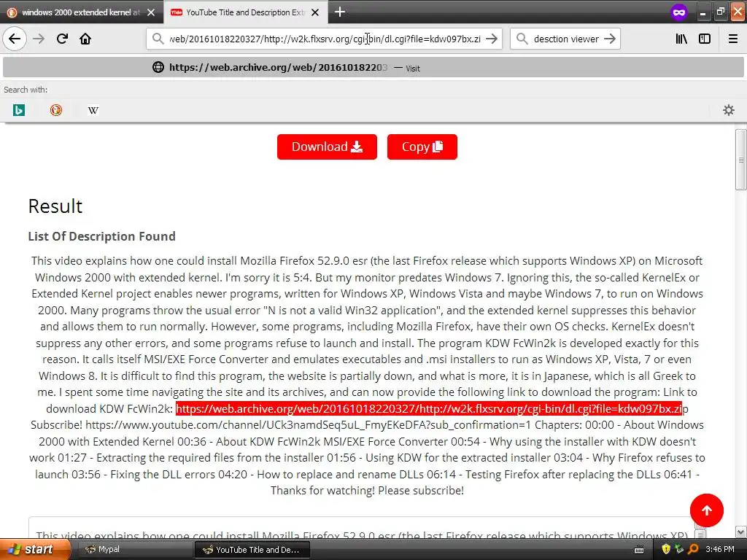This screenshot has height=560, width=747.
Task: Click the red Download button
Action: (x=327, y=147)
